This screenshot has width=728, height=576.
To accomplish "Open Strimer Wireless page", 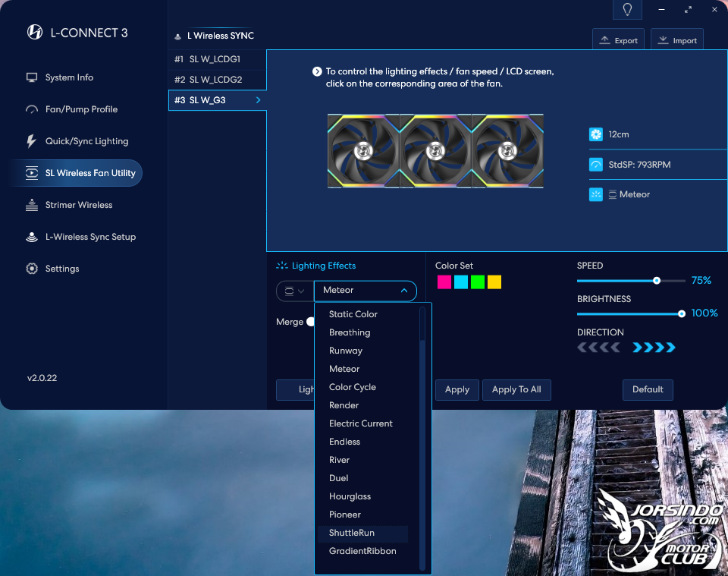I will [x=78, y=205].
